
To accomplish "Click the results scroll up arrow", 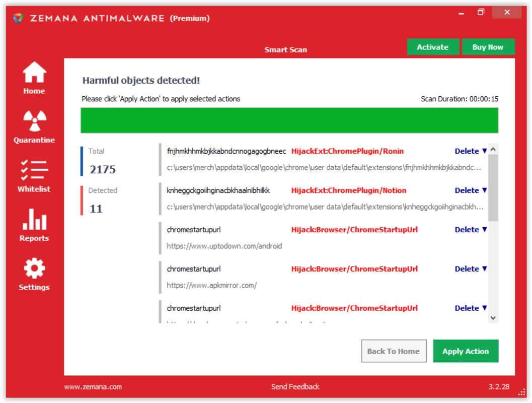I will point(493,149).
